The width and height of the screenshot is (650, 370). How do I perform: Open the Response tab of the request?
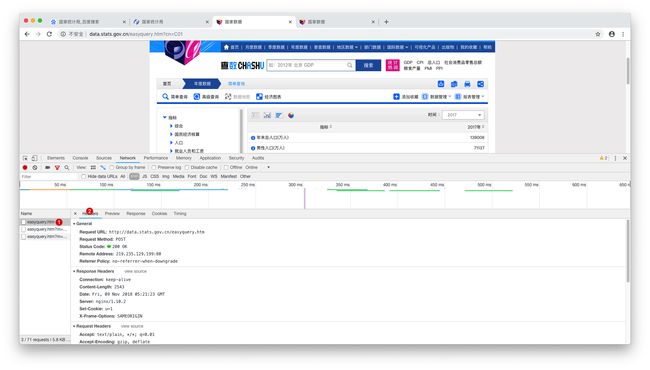136,214
